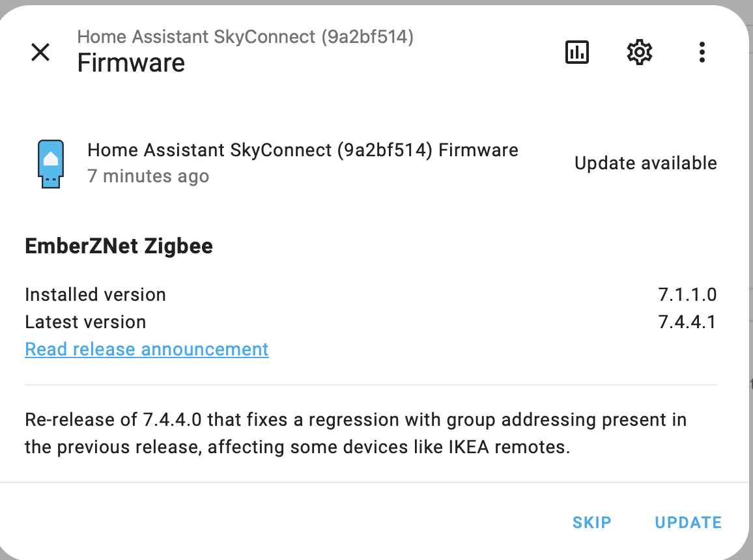Start the firmware update with the UPDATE button

click(x=688, y=522)
